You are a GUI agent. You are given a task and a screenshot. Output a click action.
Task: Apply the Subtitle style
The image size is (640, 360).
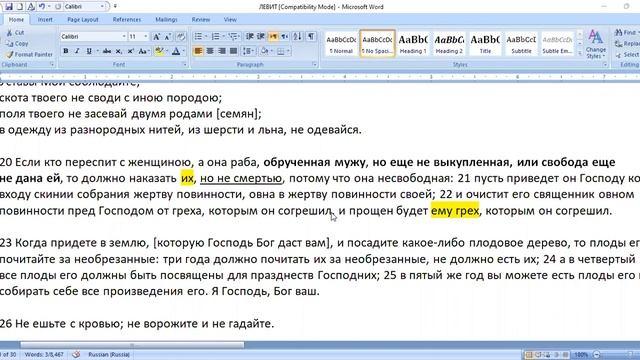coord(521,44)
